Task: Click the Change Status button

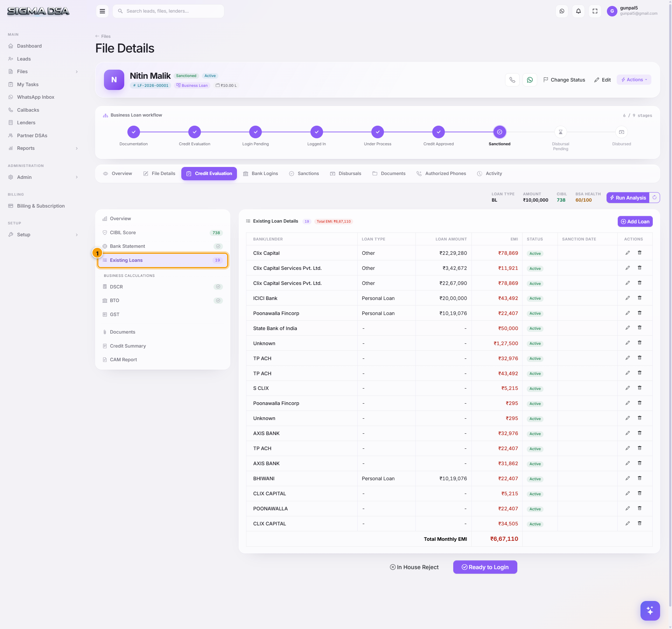Action: (564, 80)
